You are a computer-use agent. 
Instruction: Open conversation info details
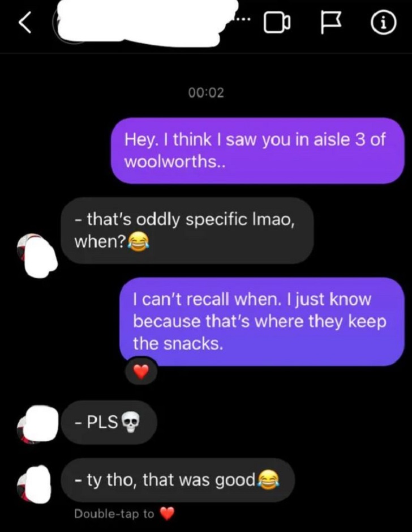tap(384, 23)
